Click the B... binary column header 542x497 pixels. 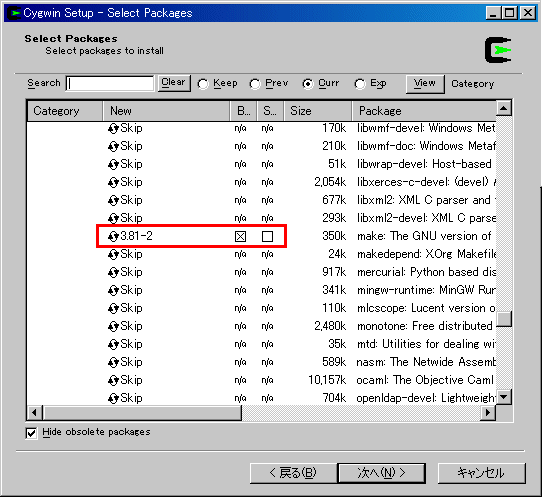pyautogui.click(x=243, y=111)
